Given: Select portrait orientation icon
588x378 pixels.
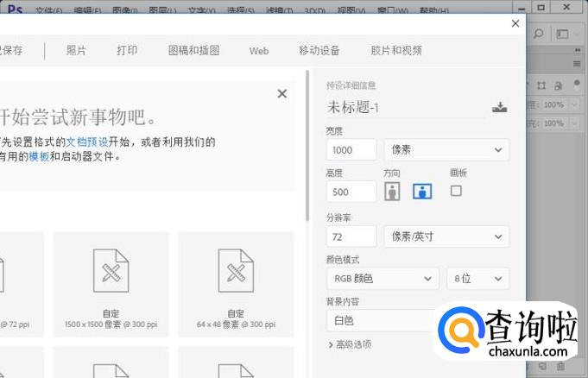Looking at the screenshot, I should click(392, 192).
